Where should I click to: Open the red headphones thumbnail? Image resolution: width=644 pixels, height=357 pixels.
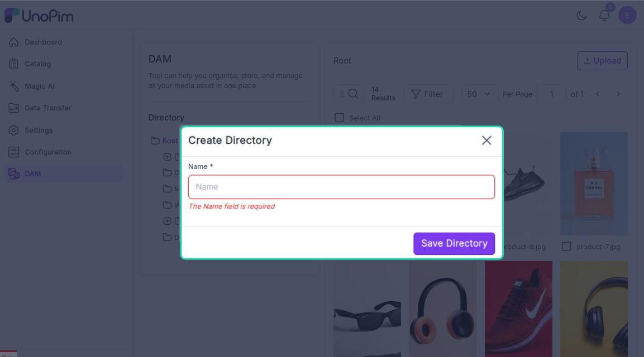[x=442, y=309]
